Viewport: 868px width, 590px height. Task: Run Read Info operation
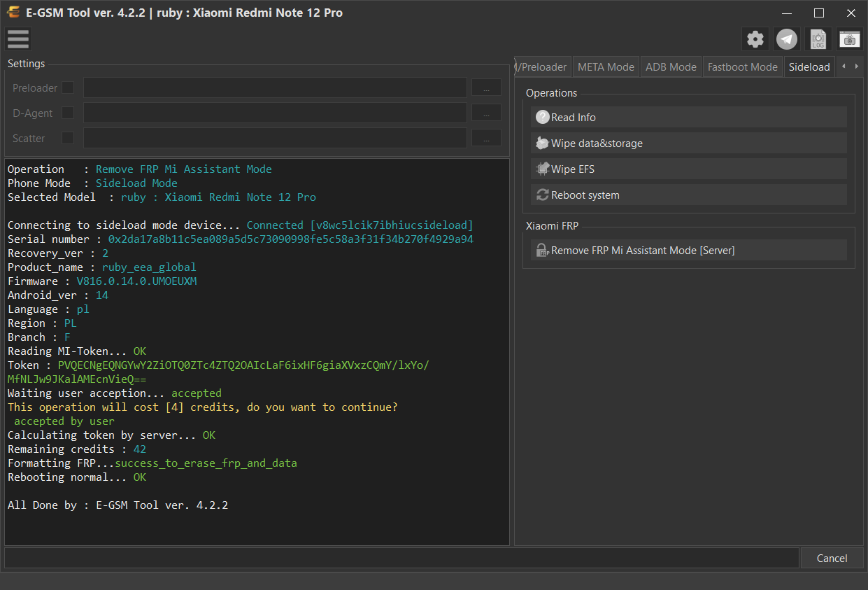(x=688, y=118)
